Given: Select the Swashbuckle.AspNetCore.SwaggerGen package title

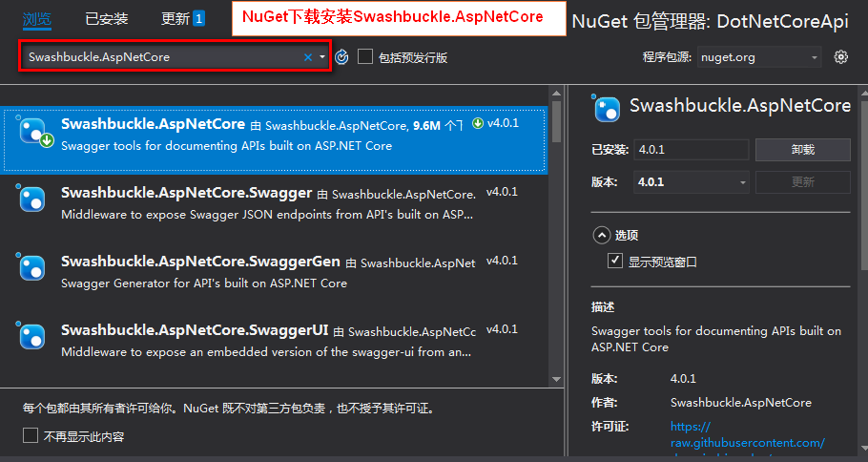Looking at the screenshot, I should pyautogui.click(x=200, y=262).
